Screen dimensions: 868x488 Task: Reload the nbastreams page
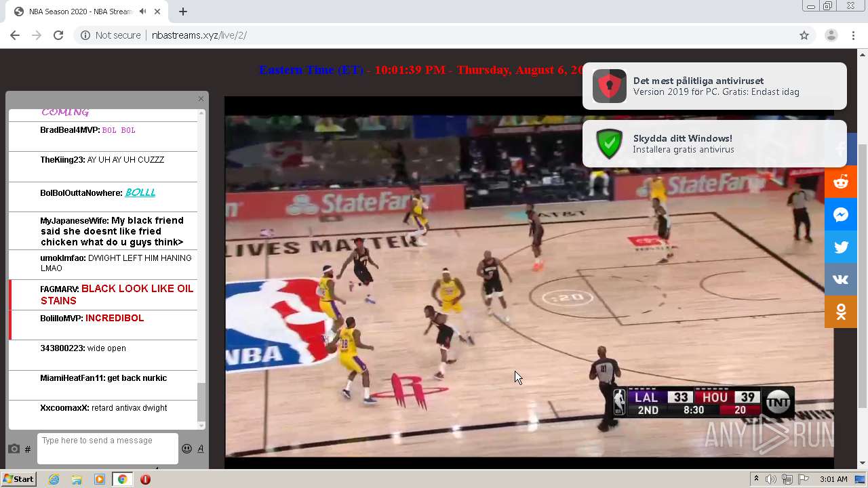point(58,35)
